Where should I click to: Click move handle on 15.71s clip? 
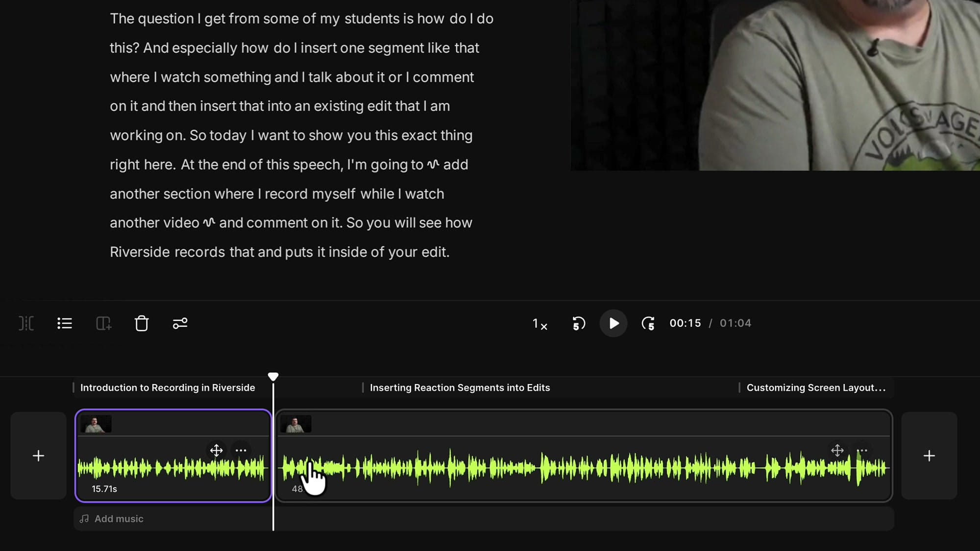click(x=216, y=450)
